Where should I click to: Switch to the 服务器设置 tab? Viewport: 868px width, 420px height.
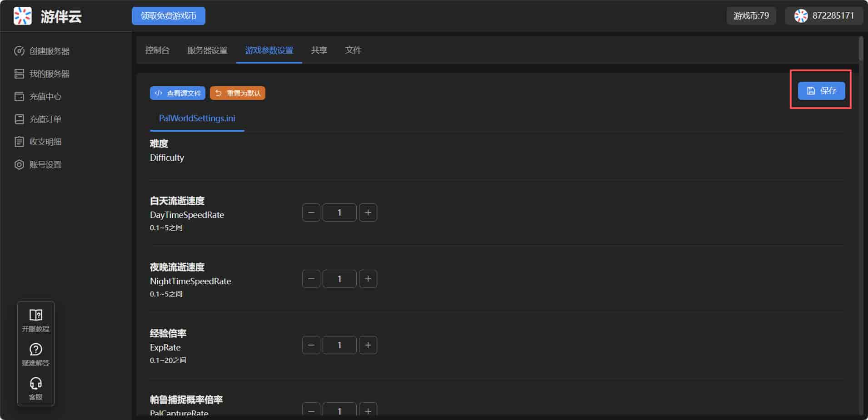[x=207, y=50]
